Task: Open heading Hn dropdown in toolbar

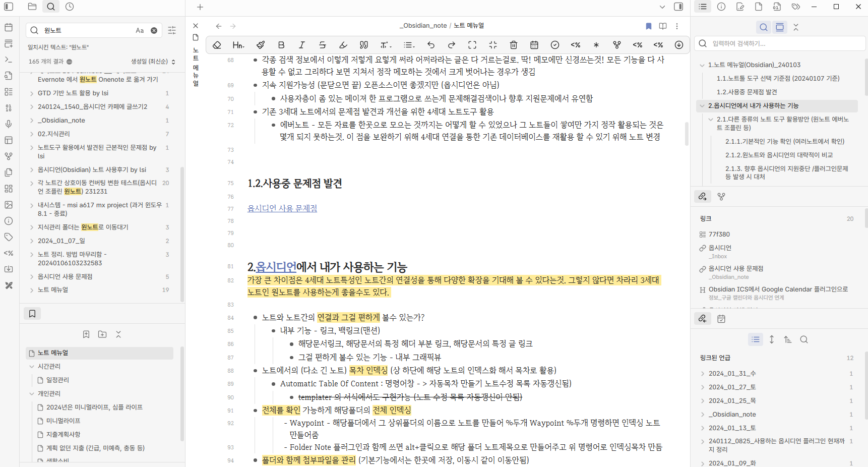Action: (x=238, y=45)
